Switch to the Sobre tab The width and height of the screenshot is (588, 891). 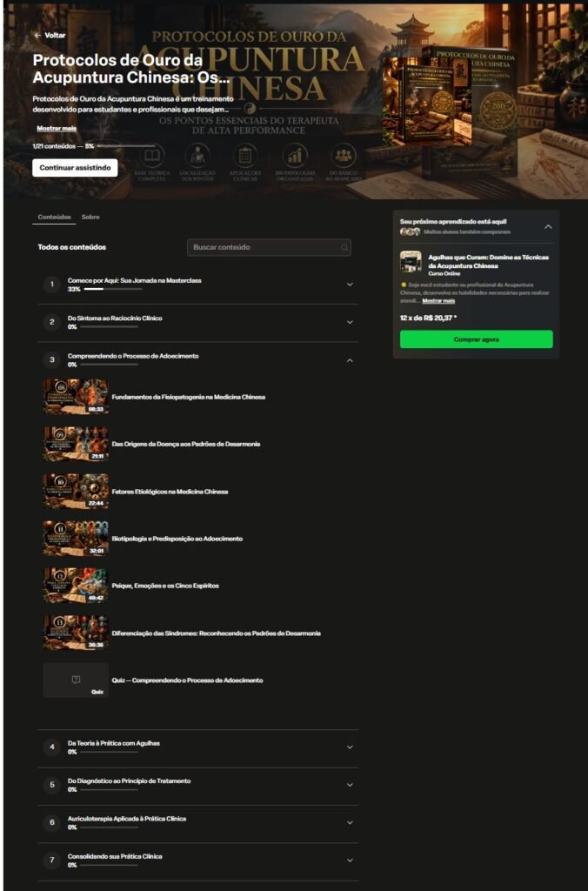click(x=90, y=217)
